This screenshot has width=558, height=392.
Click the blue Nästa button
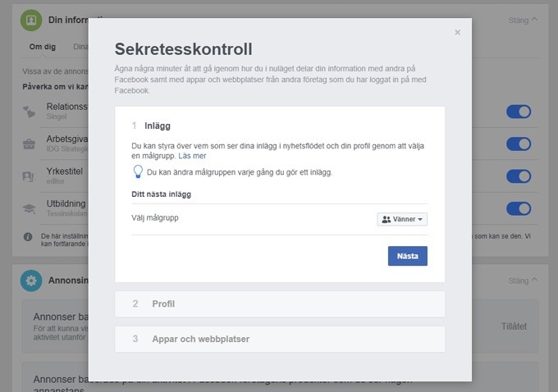coord(408,256)
